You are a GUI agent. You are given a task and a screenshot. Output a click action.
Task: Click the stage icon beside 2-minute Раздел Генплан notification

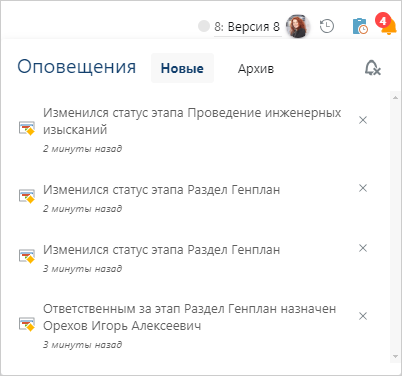click(27, 196)
